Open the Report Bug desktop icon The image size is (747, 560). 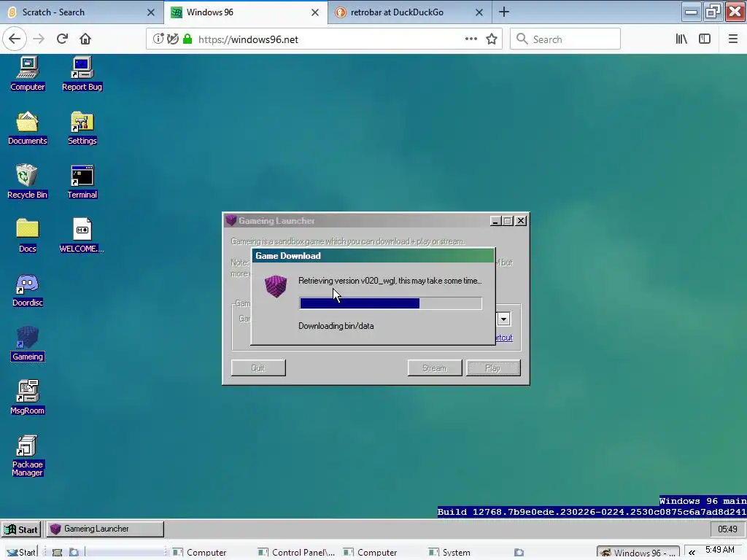82,73
